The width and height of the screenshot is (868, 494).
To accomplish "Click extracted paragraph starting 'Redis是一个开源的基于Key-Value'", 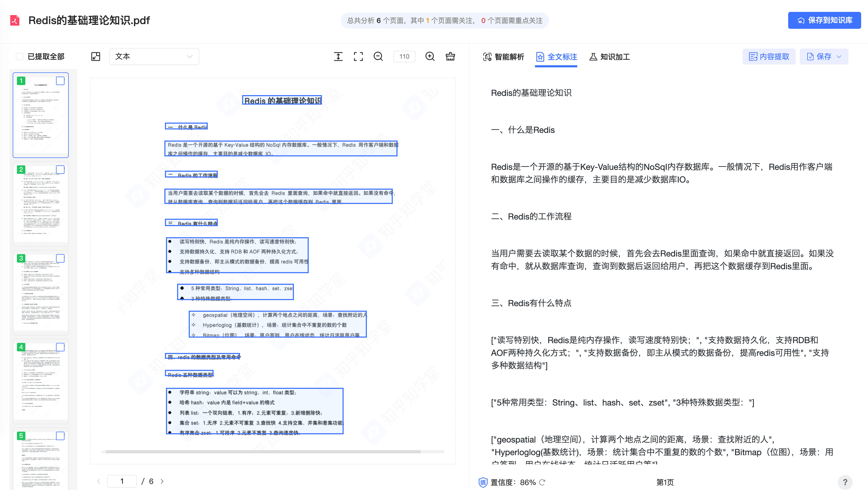I will pyautogui.click(x=662, y=173).
